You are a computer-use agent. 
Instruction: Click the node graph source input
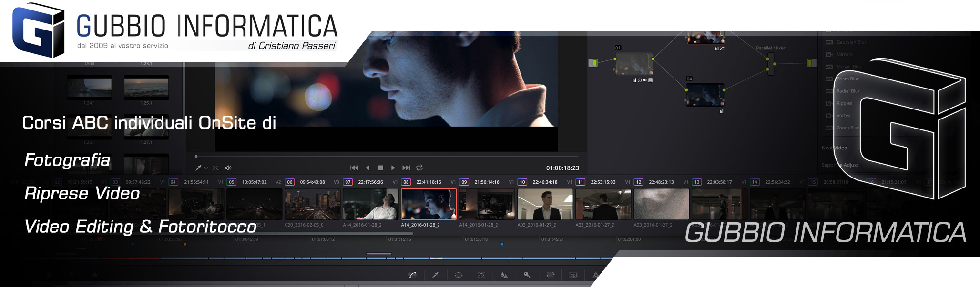coord(593,63)
